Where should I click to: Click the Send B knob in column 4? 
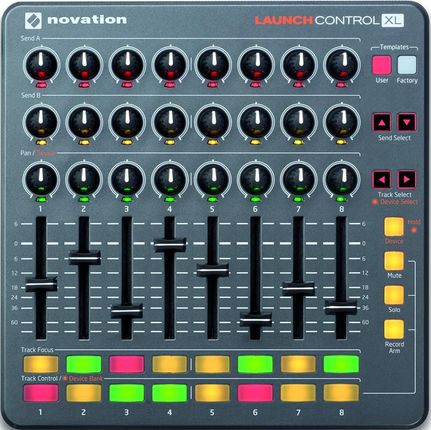click(170, 122)
